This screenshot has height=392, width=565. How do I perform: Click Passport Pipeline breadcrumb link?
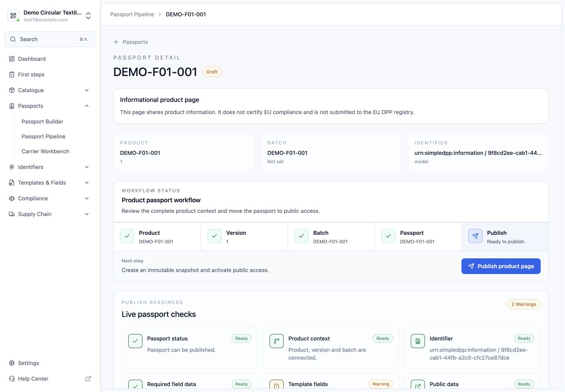pos(132,15)
